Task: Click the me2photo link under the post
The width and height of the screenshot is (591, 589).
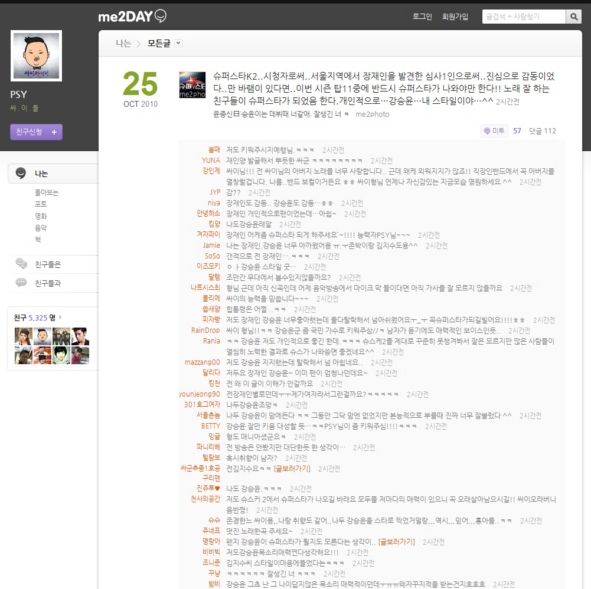Action: 372,114
